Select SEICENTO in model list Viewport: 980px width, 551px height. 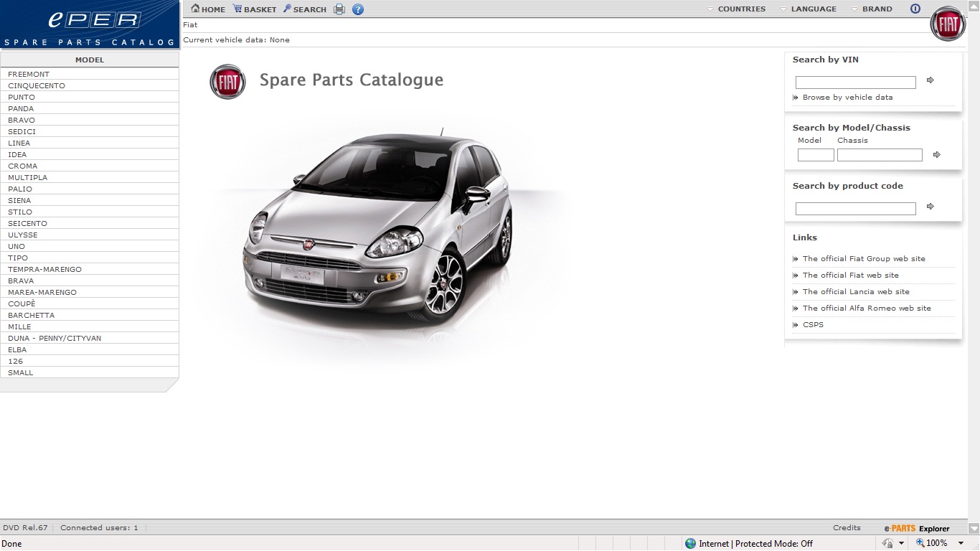tap(90, 223)
